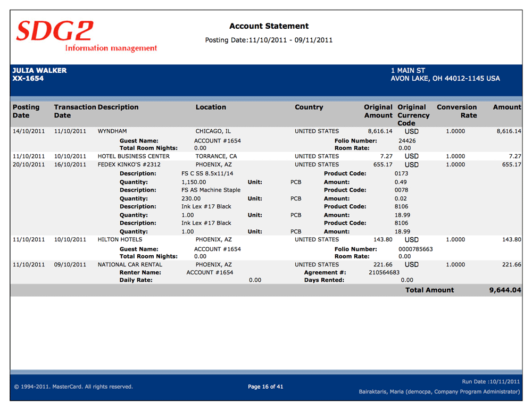Click the "Days Rented:" label
Image resolution: width=532 pixels, height=410 pixels.
[324, 280]
